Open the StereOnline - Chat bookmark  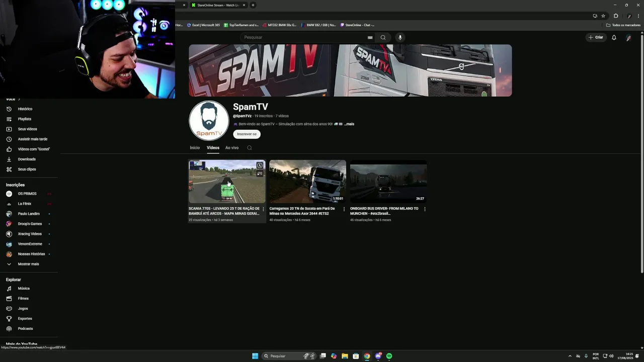tap(357, 25)
